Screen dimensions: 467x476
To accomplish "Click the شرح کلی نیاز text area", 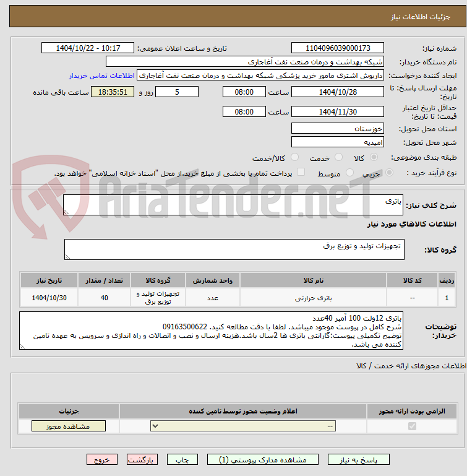I will (x=233, y=206).
